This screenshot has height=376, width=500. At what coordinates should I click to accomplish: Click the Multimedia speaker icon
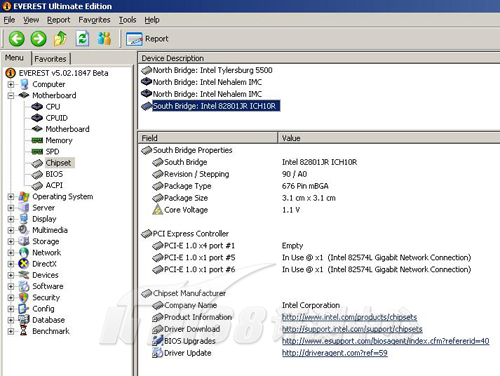point(24,230)
